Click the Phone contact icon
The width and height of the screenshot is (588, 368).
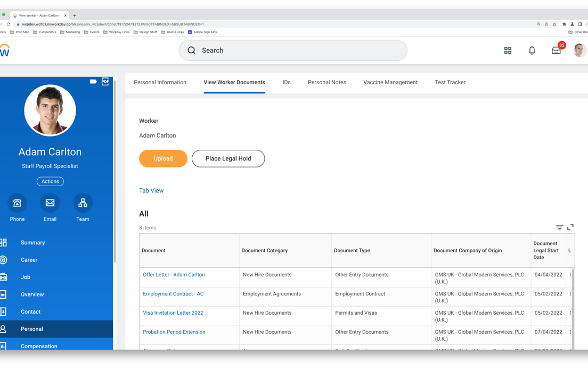point(17,203)
